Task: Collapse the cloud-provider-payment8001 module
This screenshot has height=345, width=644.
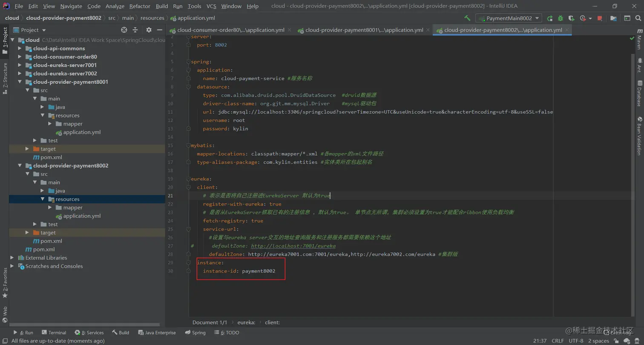Action: (20, 82)
